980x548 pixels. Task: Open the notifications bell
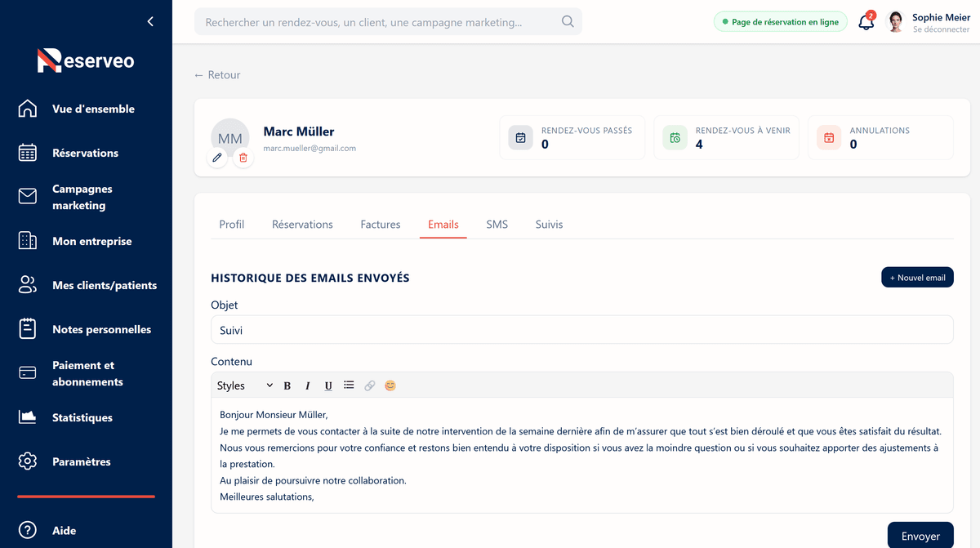pyautogui.click(x=866, y=22)
